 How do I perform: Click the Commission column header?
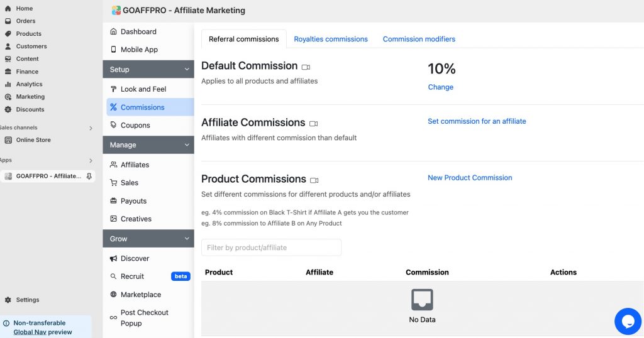[427, 272]
